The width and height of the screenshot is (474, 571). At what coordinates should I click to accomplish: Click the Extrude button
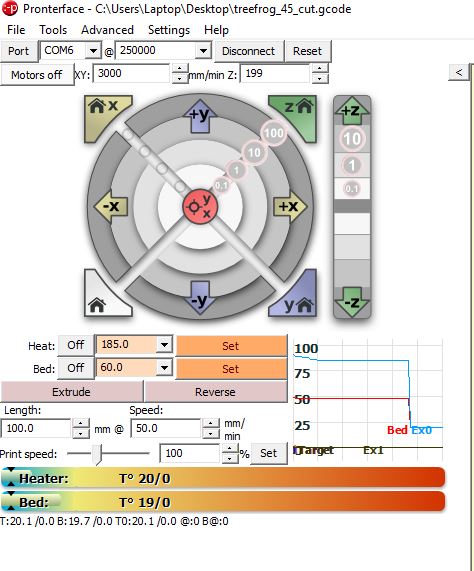tap(71, 392)
